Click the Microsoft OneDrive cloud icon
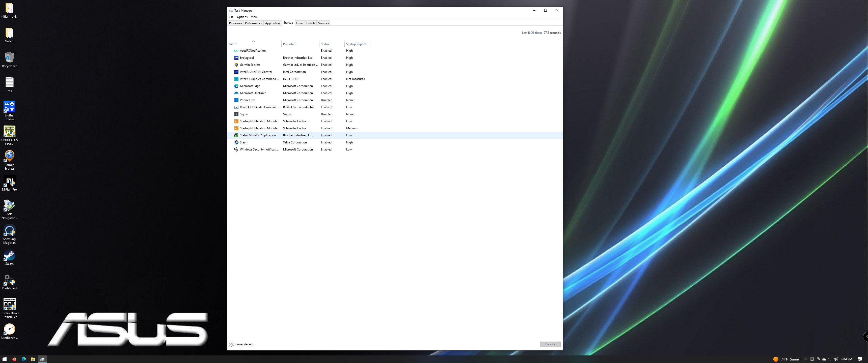 [236, 93]
